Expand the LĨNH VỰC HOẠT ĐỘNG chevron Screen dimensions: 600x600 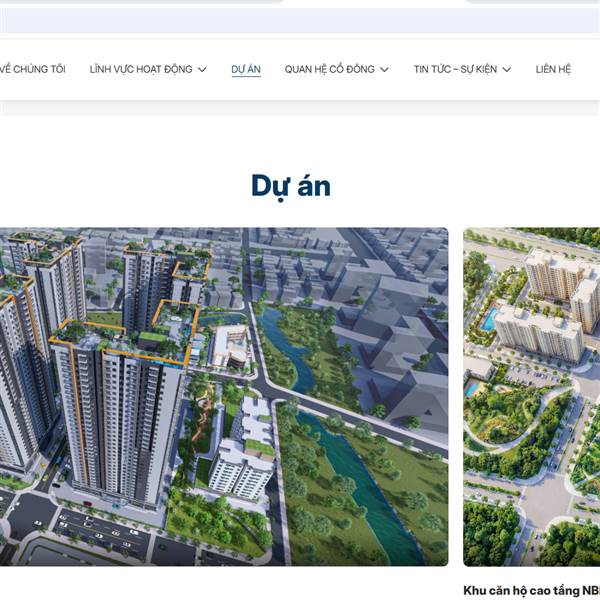pos(202,70)
